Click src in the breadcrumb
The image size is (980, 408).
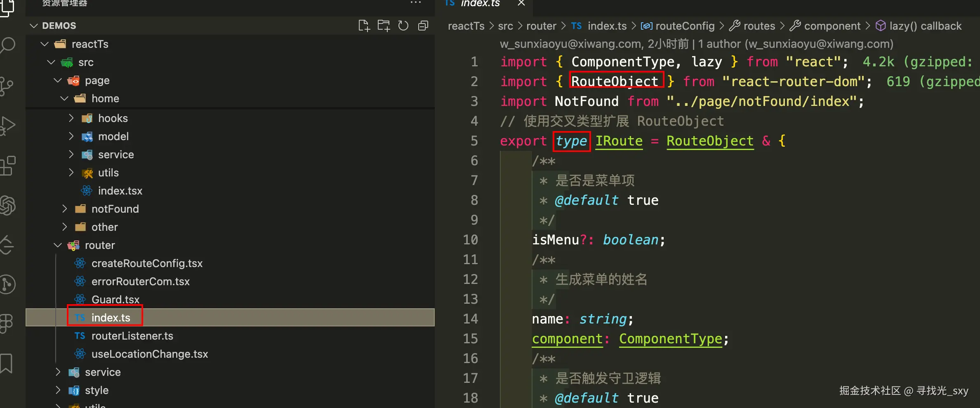click(x=505, y=26)
